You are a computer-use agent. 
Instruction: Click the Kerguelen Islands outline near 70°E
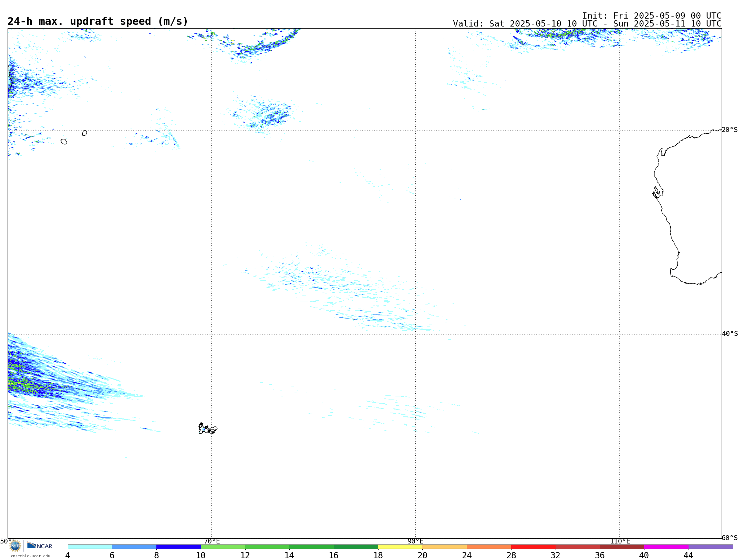point(208,428)
